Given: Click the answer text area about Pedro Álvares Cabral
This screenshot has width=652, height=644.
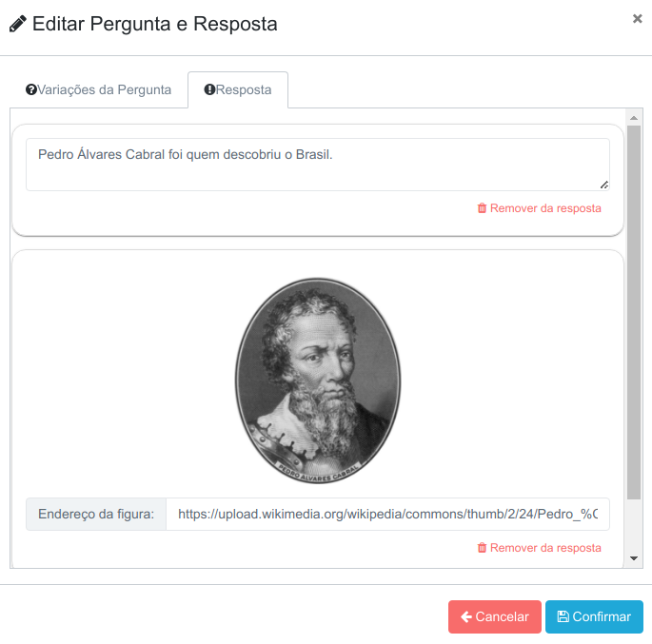Looking at the screenshot, I should 318,165.
